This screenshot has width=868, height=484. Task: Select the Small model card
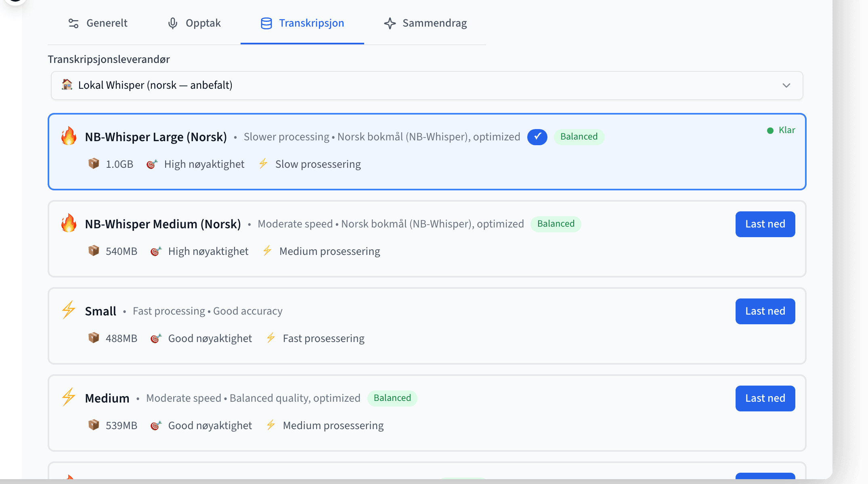[x=427, y=326]
